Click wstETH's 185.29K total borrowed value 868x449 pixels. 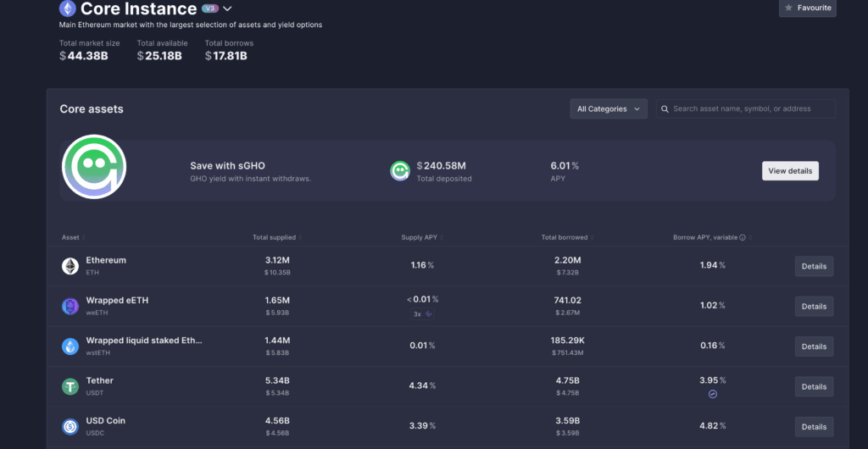(567, 340)
